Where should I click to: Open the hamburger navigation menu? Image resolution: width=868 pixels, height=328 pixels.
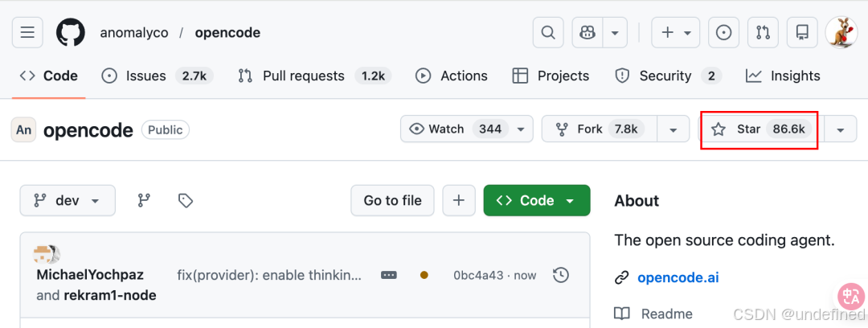point(27,33)
